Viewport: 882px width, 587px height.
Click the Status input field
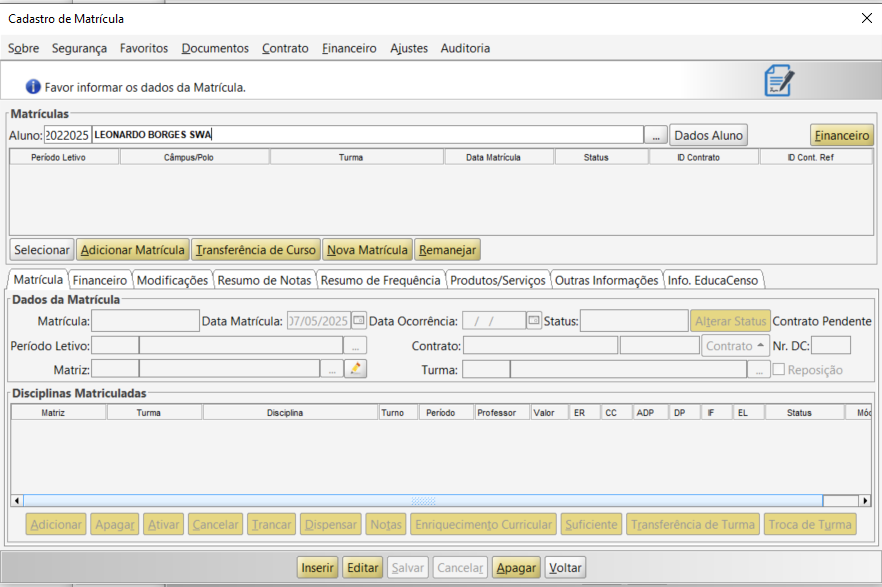pos(634,320)
